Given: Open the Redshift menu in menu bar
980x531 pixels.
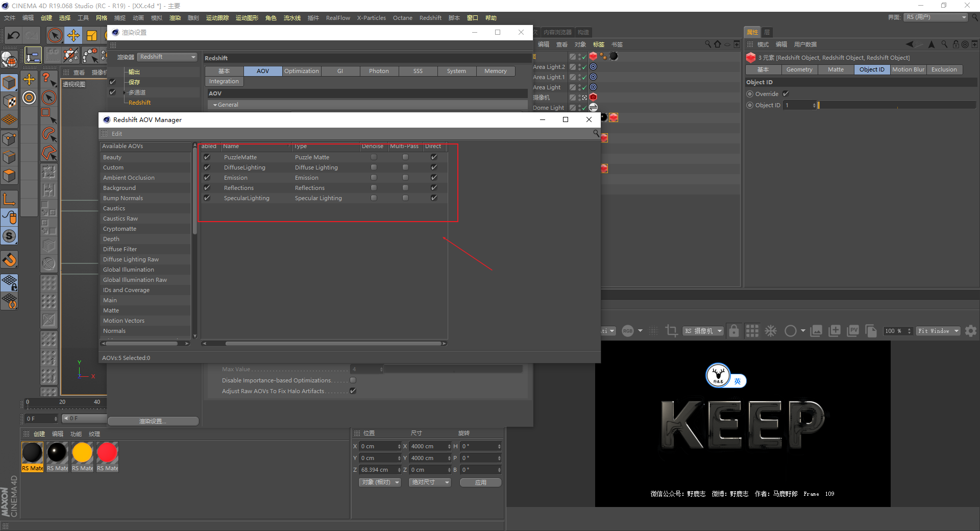Looking at the screenshot, I should 430,18.
